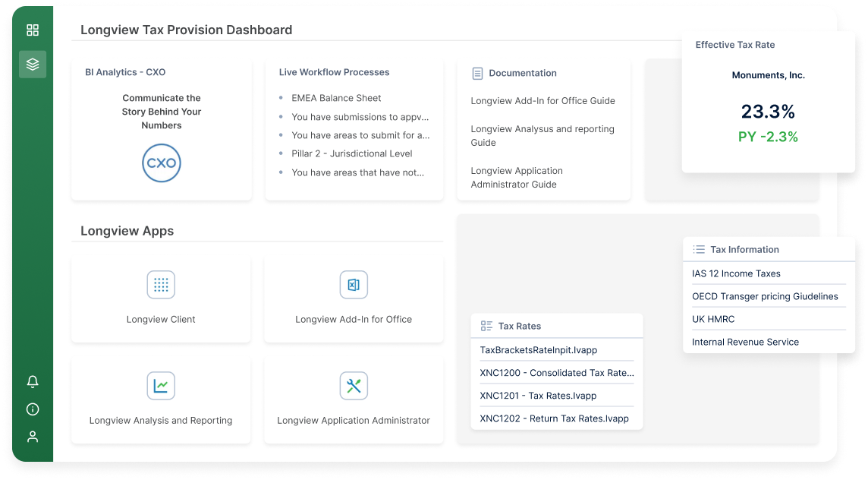Launch the Longview Client app icon
This screenshot has height=480, width=868.
pyautogui.click(x=161, y=285)
